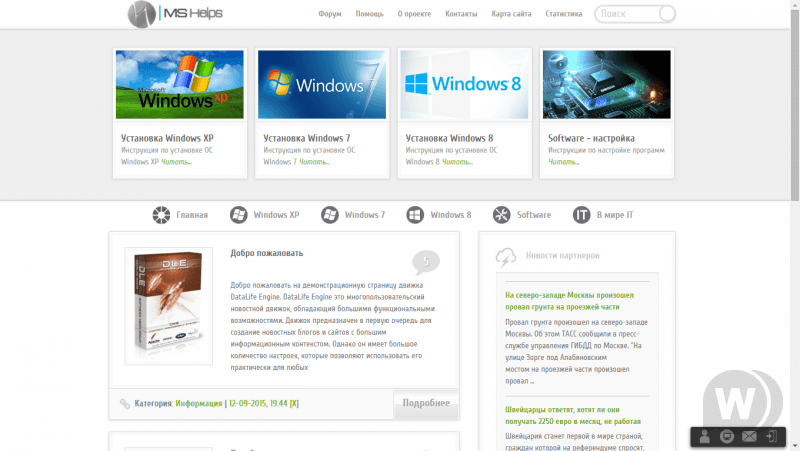Open the IT news category icon

581,215
